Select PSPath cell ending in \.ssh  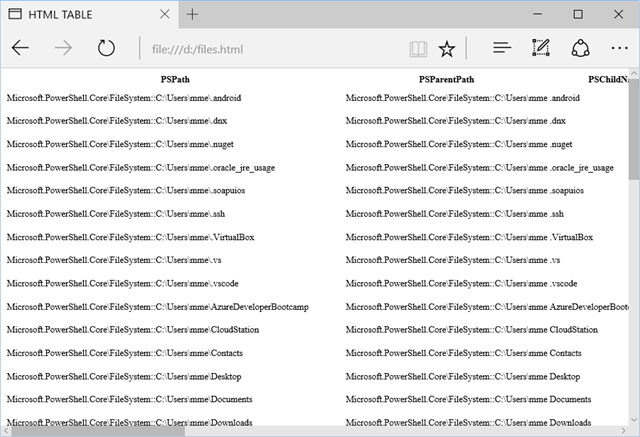(x=116, y=214)
